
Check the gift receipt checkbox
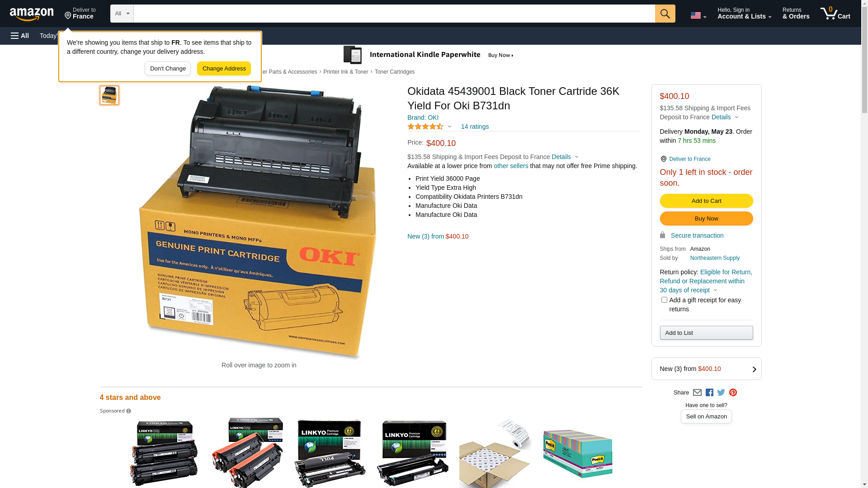(x=664, y=300)
